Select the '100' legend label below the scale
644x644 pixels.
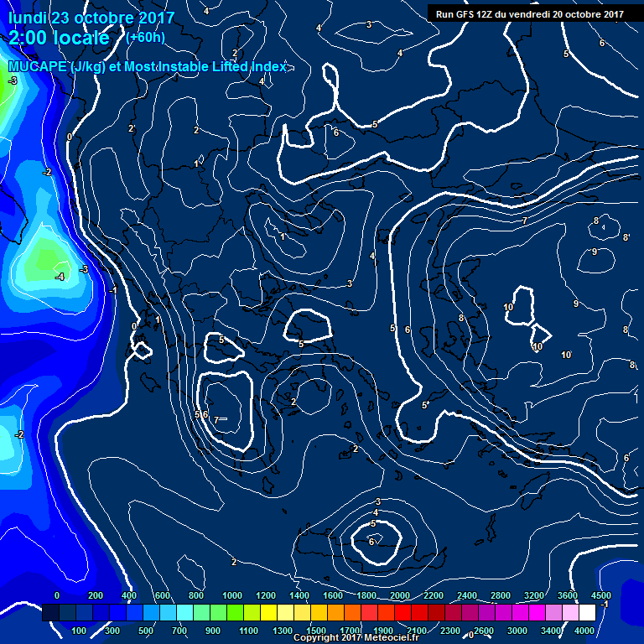pos(79,631)
